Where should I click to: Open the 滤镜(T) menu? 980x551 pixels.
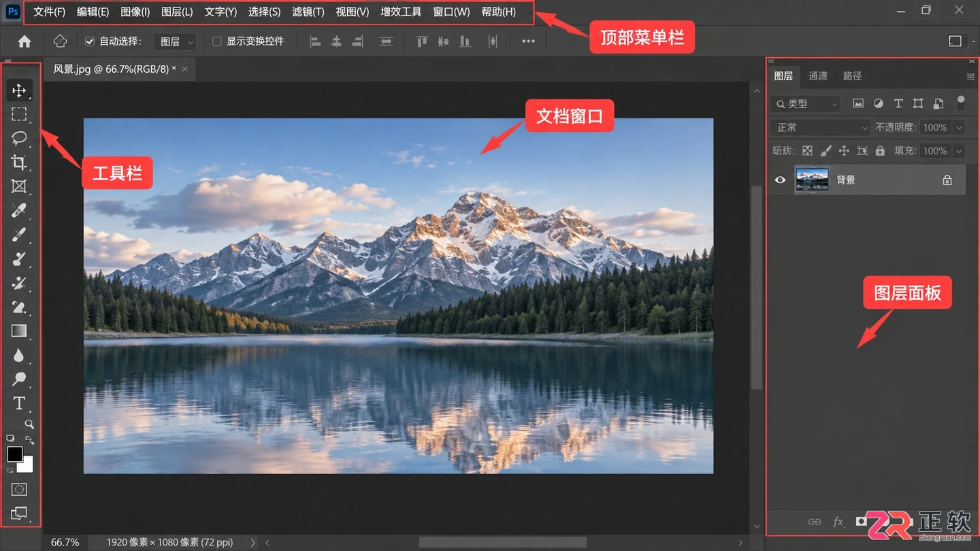(x=308, y=12)
